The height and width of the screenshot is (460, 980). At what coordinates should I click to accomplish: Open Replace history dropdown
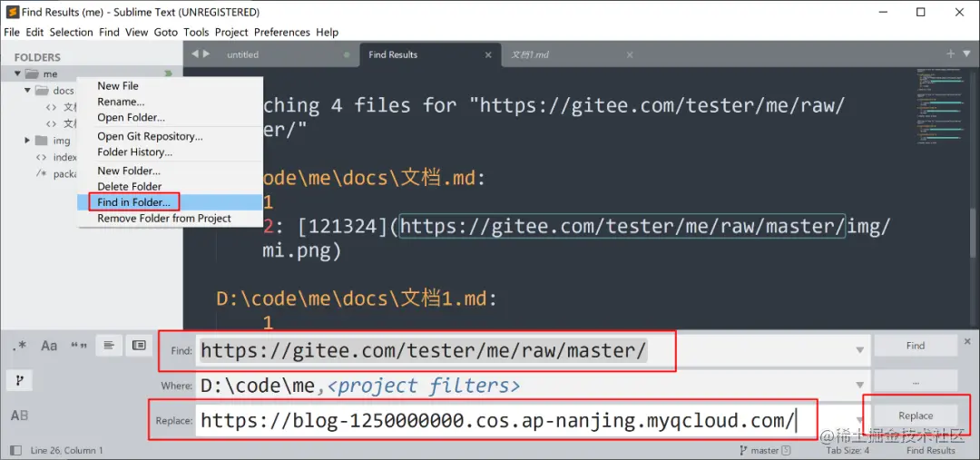pos(860,420)
